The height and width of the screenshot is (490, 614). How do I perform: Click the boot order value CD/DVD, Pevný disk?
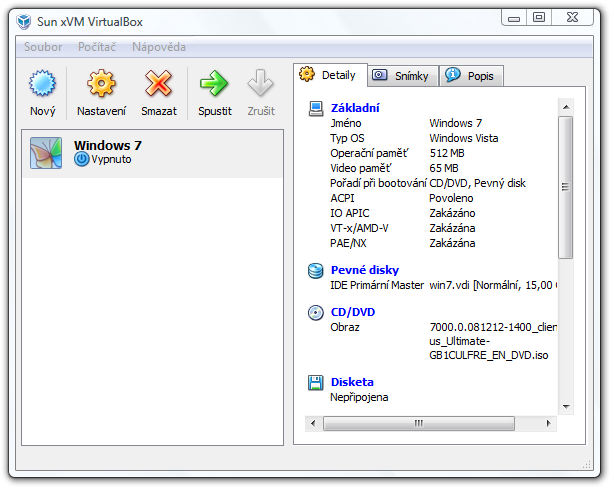point(477,183)
